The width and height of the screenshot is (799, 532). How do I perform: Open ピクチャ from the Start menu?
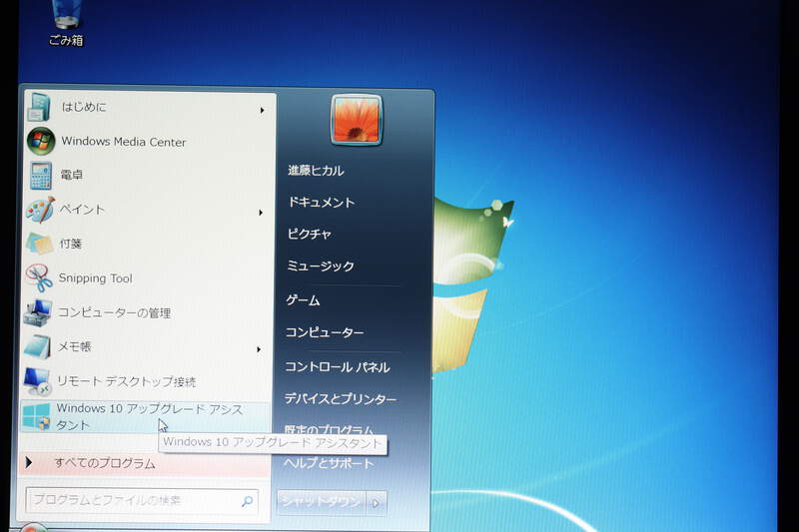(310, 234)
